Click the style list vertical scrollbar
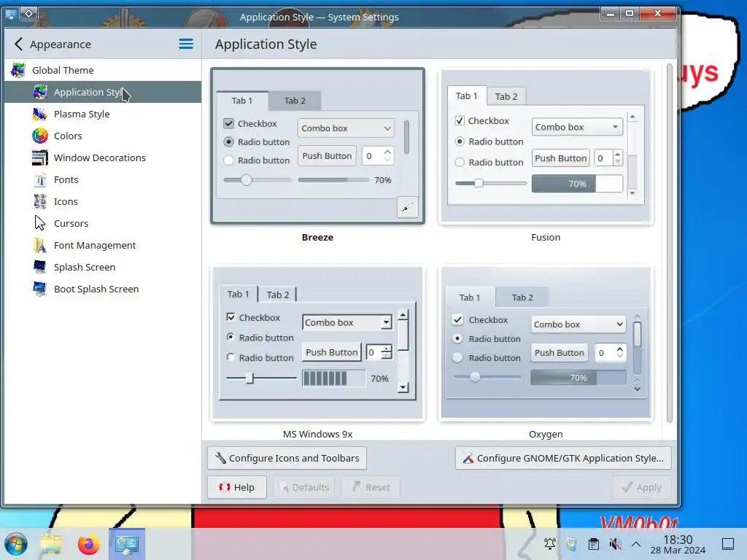 click(670, 243)
